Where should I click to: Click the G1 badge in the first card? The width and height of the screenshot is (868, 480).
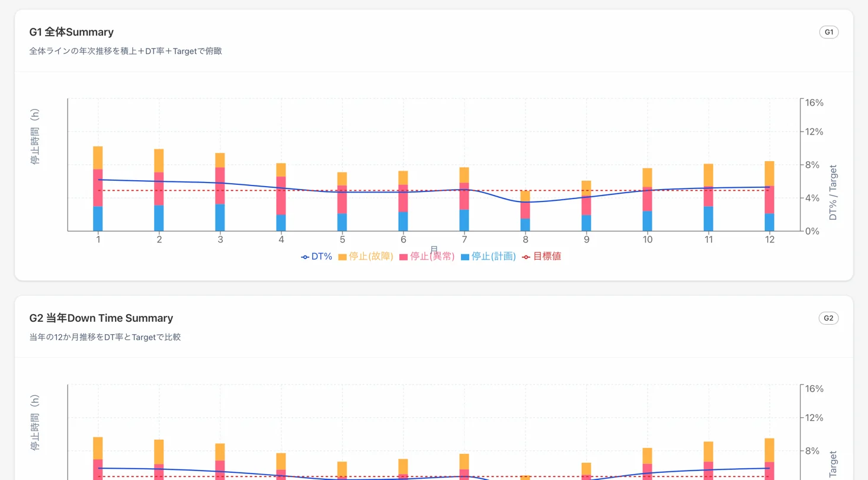pos(828,32)
